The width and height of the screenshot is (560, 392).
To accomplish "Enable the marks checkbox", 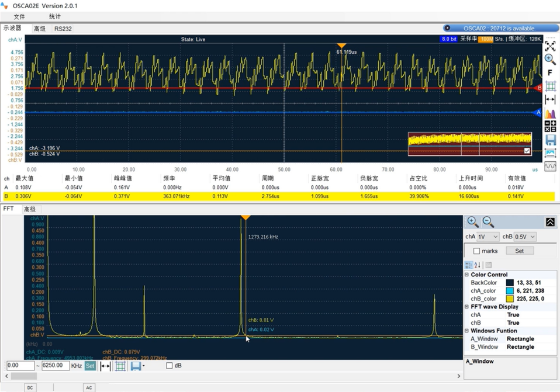I will (x=476, y=251).
